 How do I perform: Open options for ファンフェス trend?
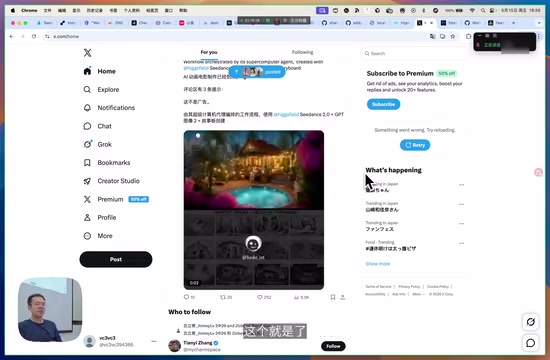(x=461, y=224)
